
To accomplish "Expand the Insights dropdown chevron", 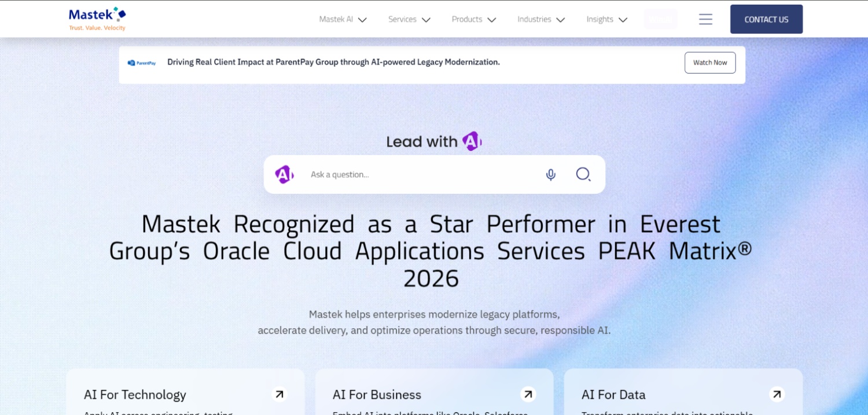I will [x=623, y=20].
